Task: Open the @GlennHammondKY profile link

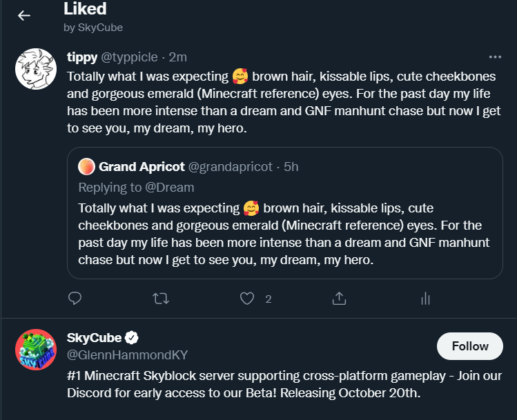Action: 127,355
